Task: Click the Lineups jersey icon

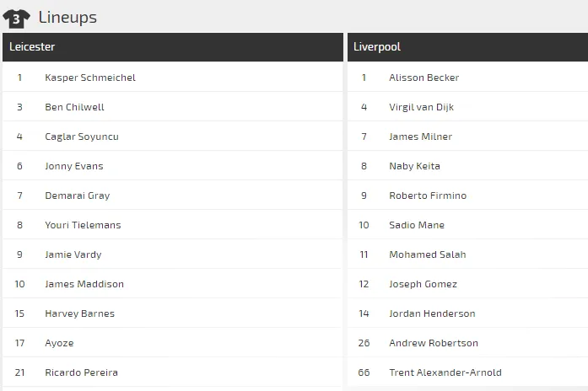Action: pyautogui.click(x=17, y=18)
